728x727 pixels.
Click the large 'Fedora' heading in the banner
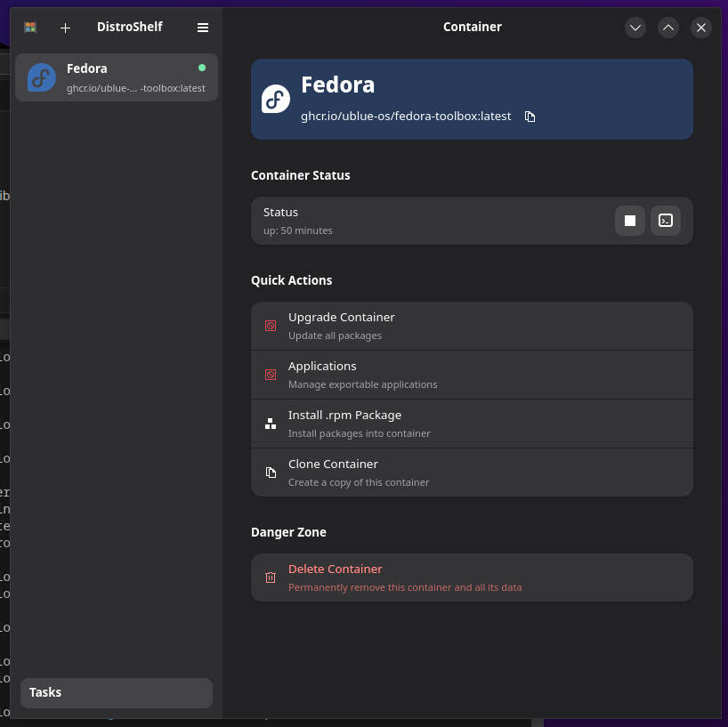[x=337, y=85]
